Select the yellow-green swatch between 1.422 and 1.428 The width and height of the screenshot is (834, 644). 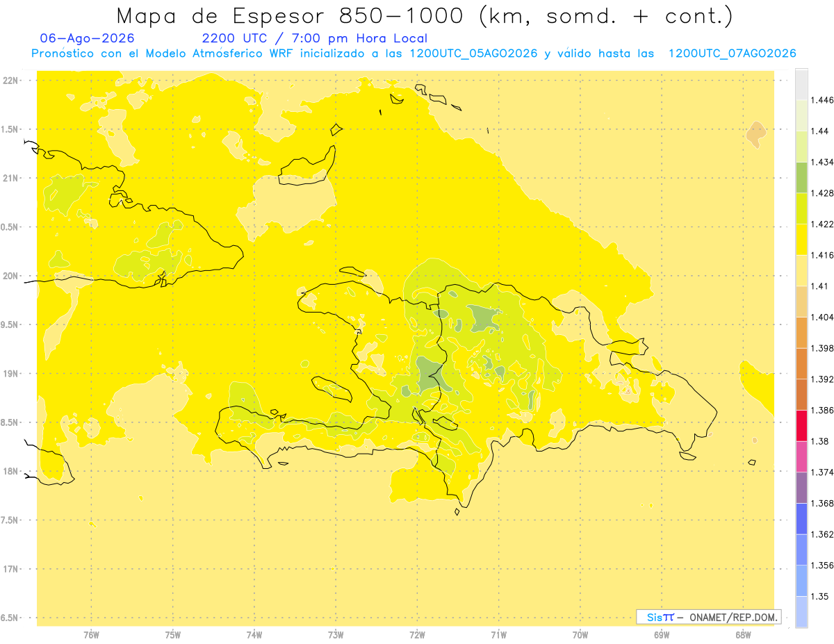click(801, 208)
